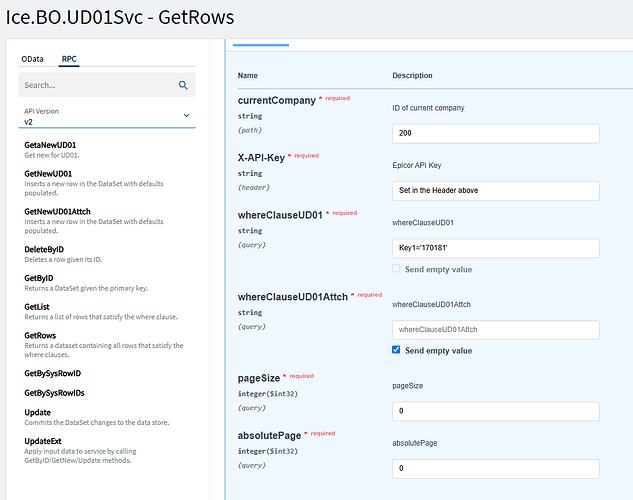Select the RPC tab

coord(69,59)
